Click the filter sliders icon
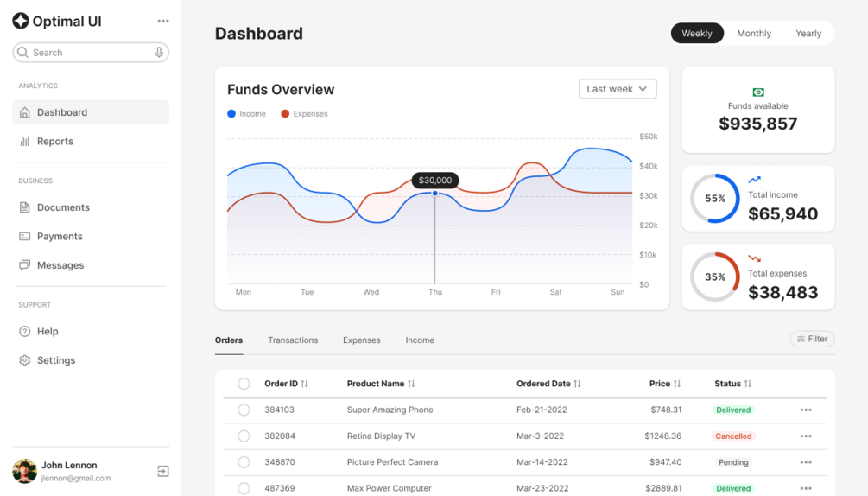This screenshot has width=868, height=496. click(x=801, y=339)
